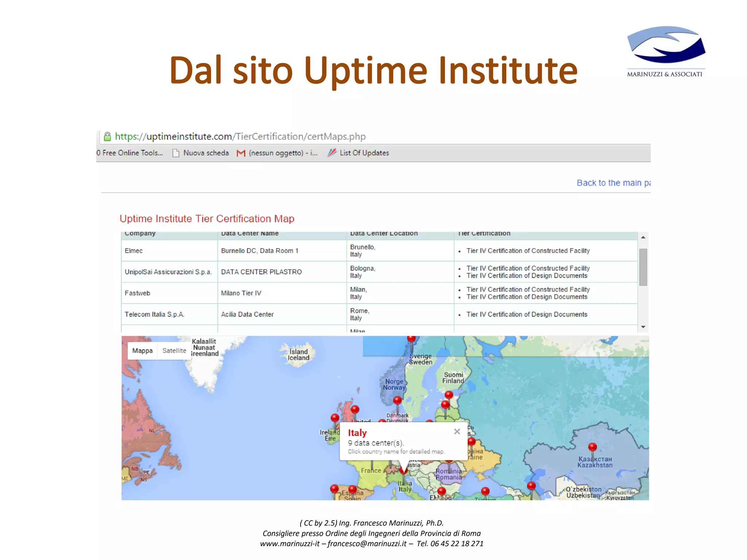Image resolution: width=747 pixels, height=560 pixels.
Task: Click the Marinuzzi & Associati logo
Action: (666, 51)
